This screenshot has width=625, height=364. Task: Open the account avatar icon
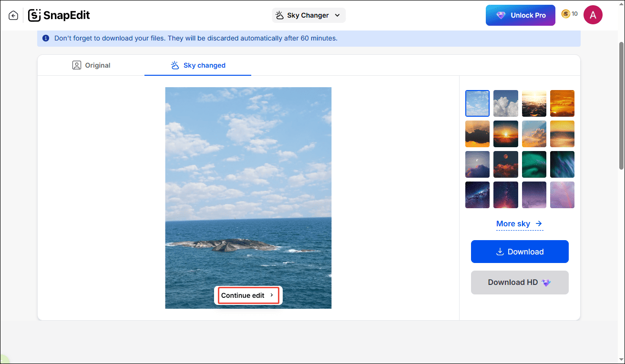pos(593,15)
